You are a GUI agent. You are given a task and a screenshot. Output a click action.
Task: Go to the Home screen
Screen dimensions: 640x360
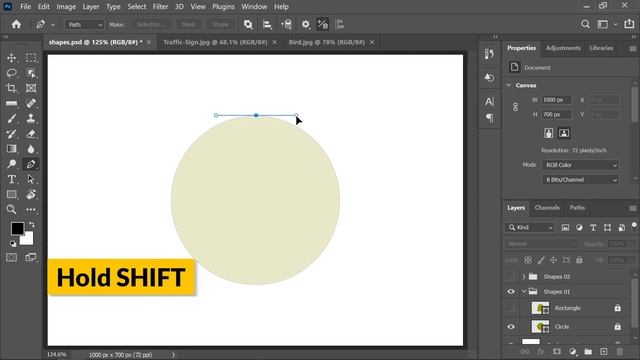pyautogui.click(x=16, y=24)
